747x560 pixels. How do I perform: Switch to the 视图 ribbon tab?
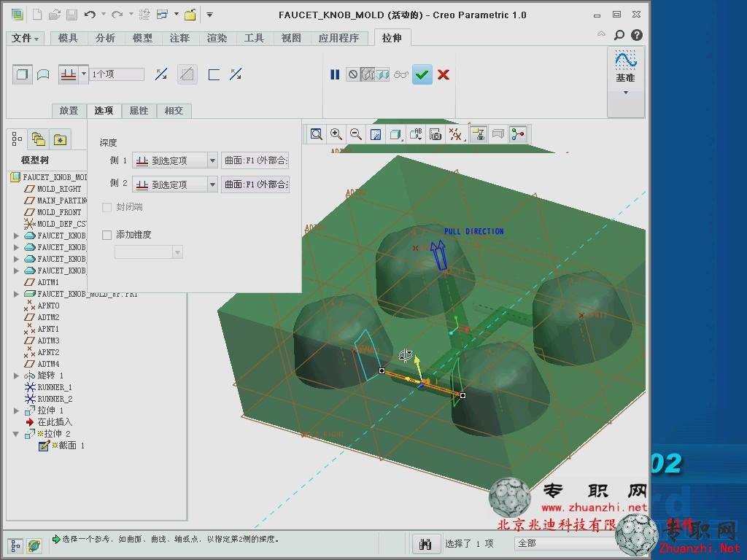pos(291,38)
